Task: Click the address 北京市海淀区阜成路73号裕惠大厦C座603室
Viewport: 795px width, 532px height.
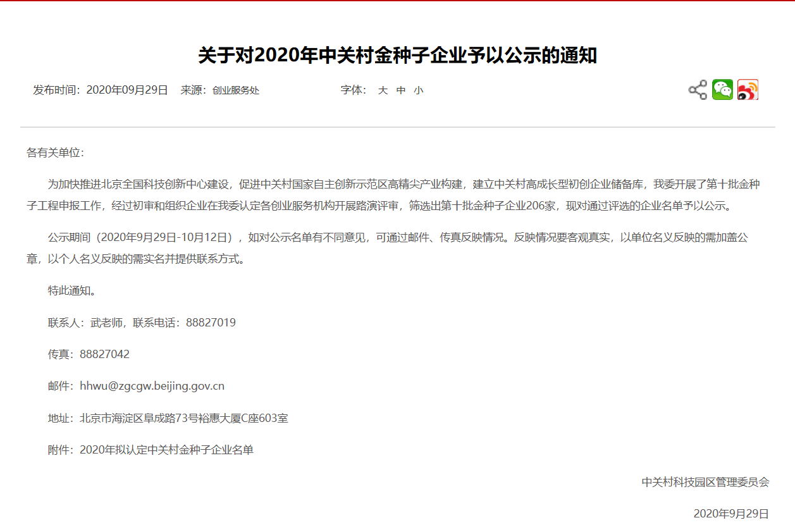Action: point(183,418)
